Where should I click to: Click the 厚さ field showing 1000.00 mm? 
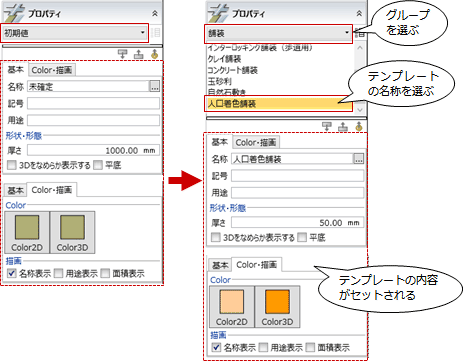point(93,150)
